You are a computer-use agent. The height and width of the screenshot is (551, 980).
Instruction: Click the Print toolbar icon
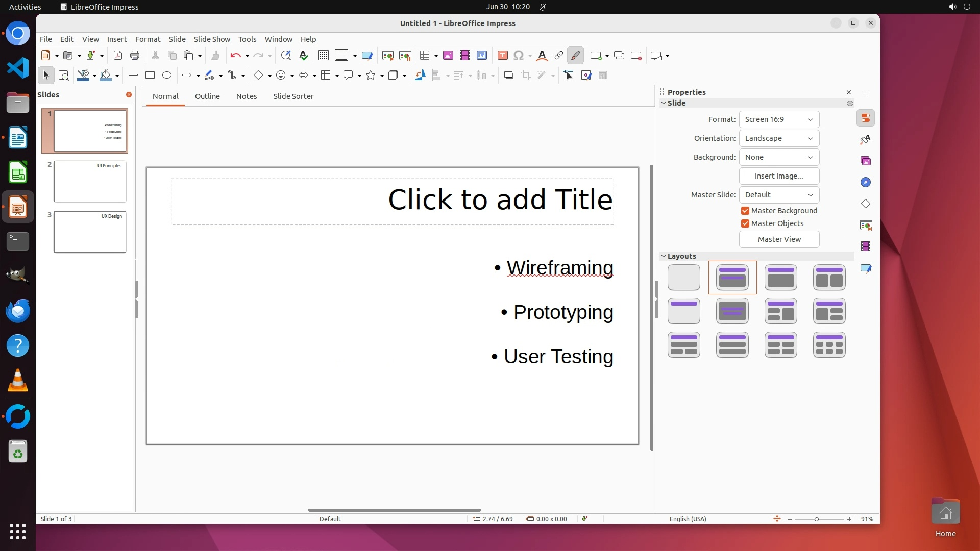135,56
